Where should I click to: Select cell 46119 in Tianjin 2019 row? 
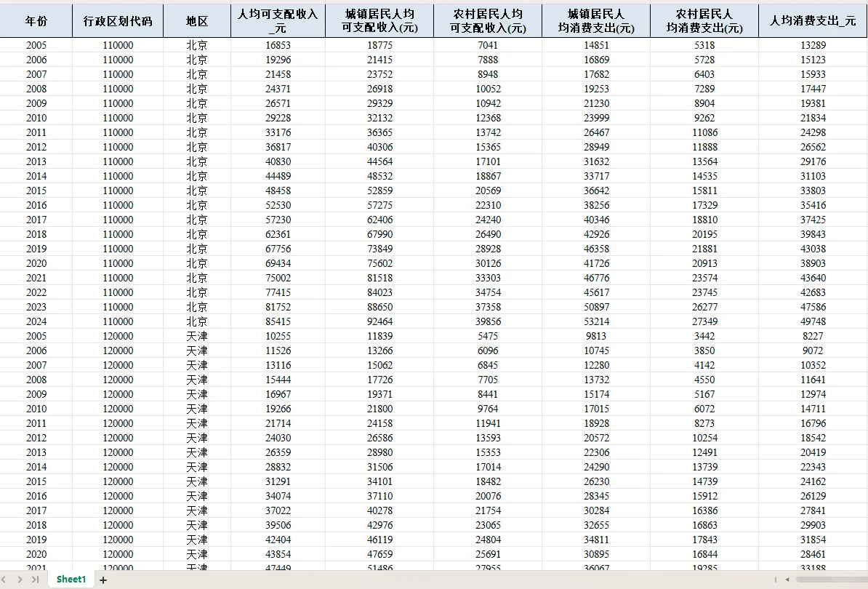[379, 540]
